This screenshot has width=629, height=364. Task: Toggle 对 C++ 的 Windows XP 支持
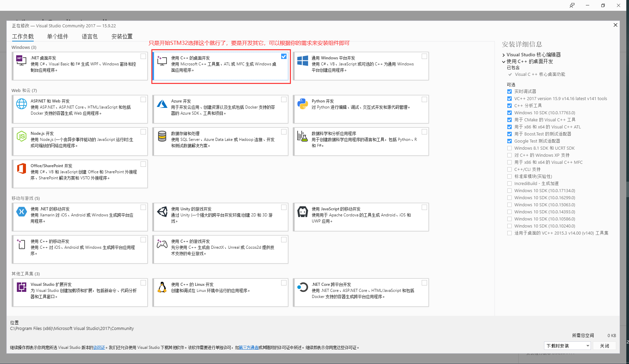pyautogui.click(x=509, y=155)
